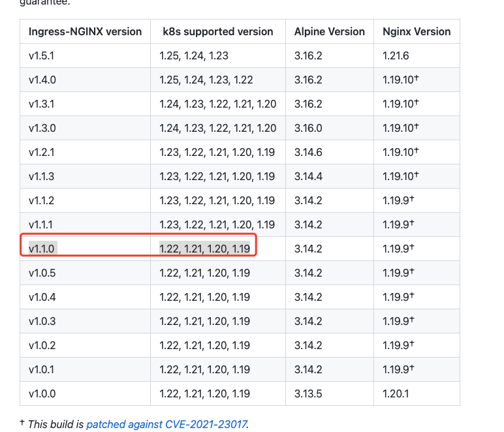Image resolution: width=504 pixels, height=432 pixels.
Task: Click the Alpine Version column header
Action: tap(330, 31)
